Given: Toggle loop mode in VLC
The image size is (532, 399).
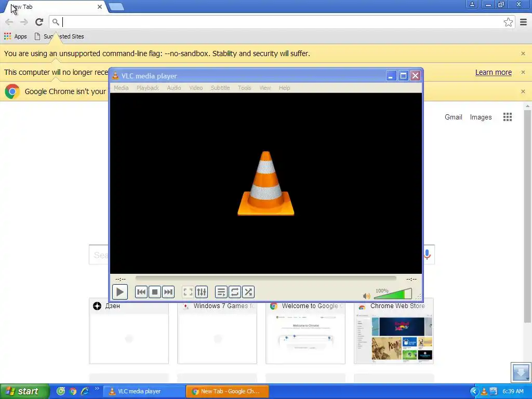Looking at the screenshot, I should tap(235, 292).
